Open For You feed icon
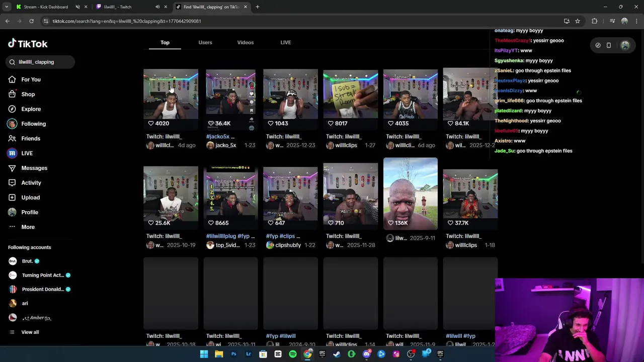The image size is (644, 362). pyautogui.click(x=12, y=79)
